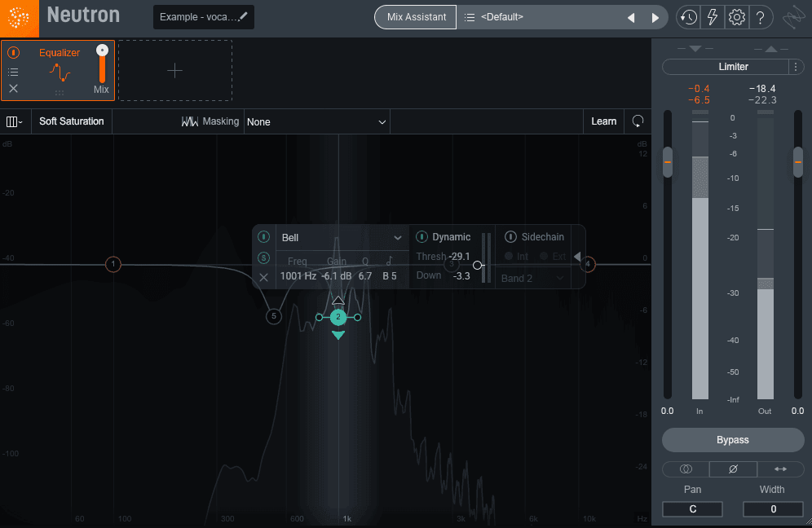Click the Example - voca track name button
Image resolution: width=812 pixels, height=528 pixels.
204,17
